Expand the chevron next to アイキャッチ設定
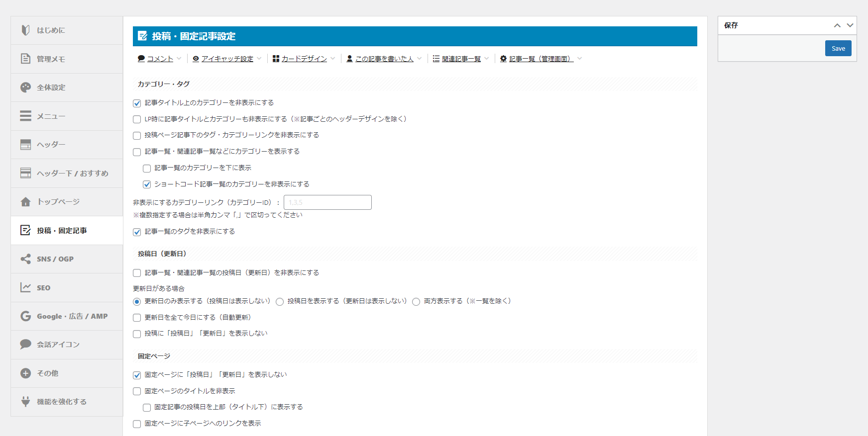 point(259,59)
